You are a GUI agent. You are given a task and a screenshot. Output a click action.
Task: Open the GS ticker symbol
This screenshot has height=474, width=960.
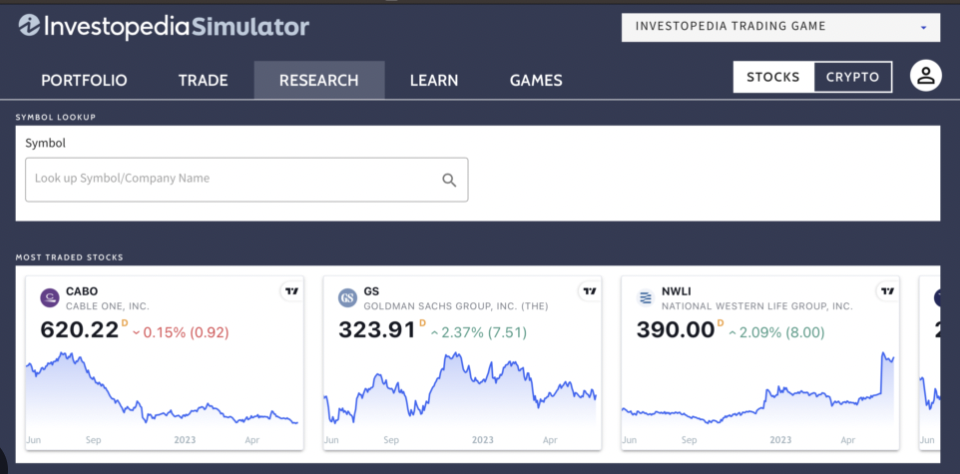(371, 292)
